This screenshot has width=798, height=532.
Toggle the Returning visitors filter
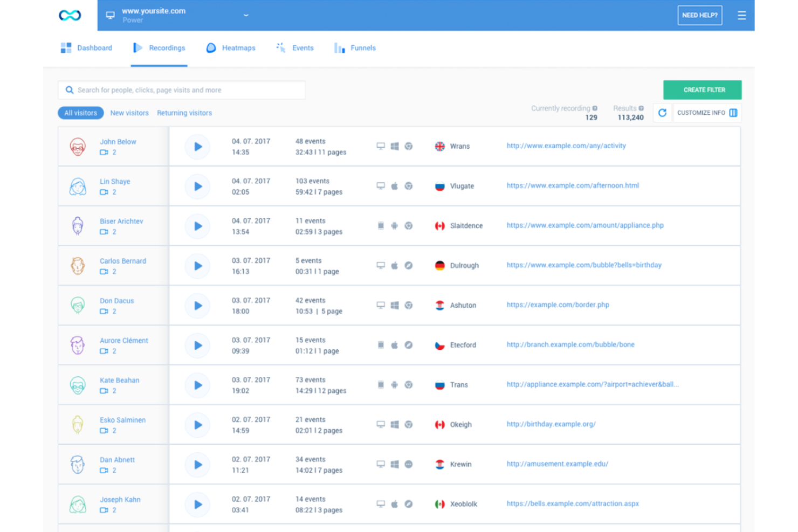coord(184,113)
